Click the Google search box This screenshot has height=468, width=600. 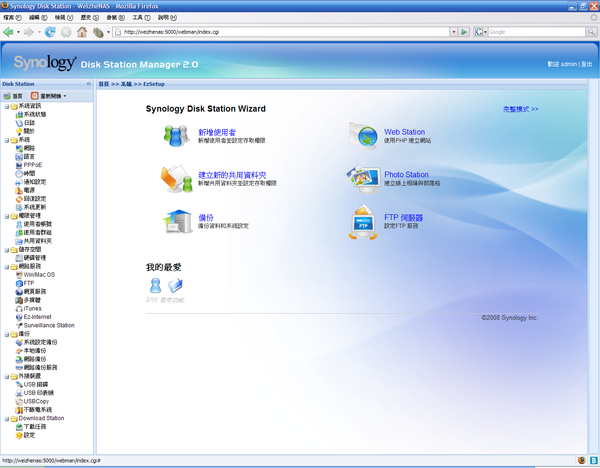tap(536, 32)
